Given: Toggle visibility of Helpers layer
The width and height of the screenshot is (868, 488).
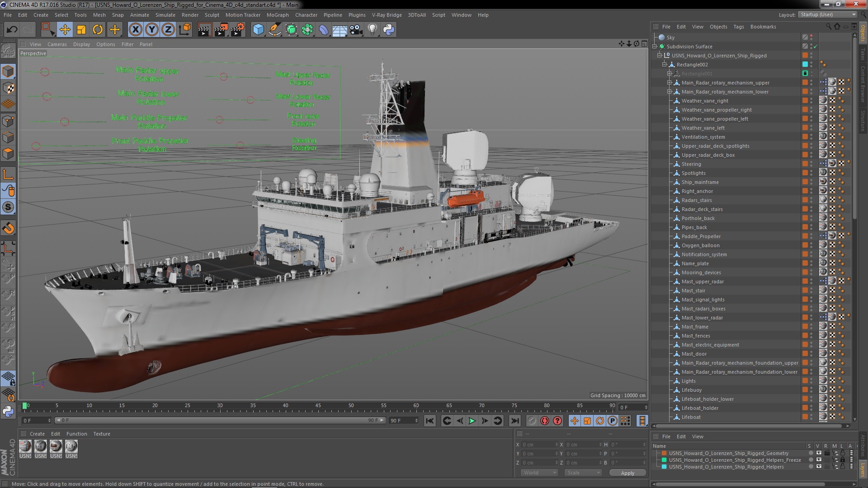Looking at the screenshot, I should [x=819, y=466].
